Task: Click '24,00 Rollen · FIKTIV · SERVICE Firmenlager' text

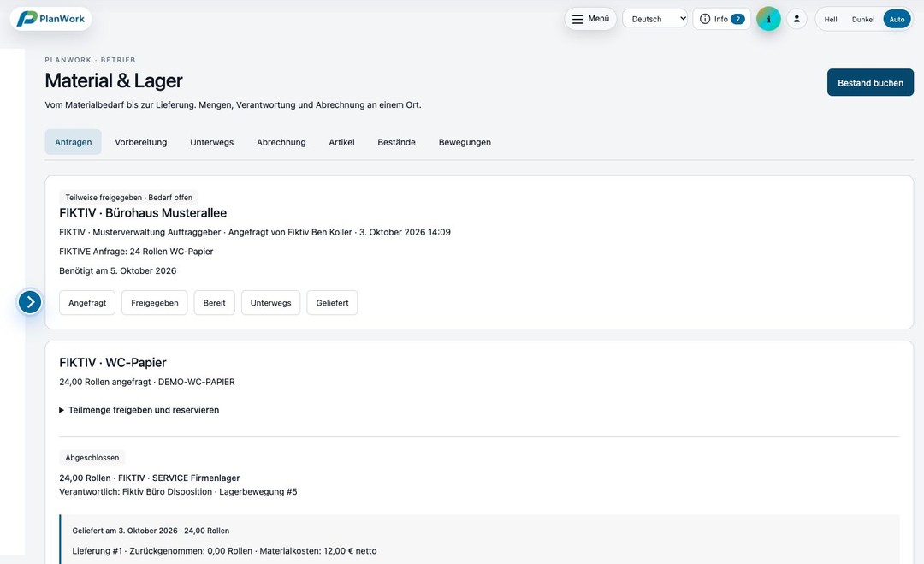Action: point(149,478)
